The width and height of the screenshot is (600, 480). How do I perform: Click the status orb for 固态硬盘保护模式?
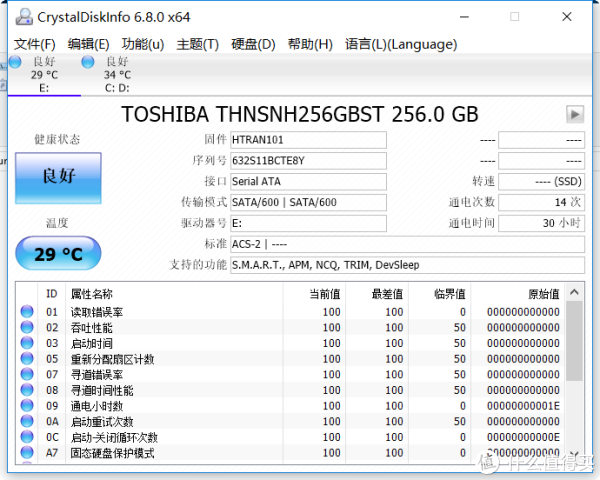27,452
